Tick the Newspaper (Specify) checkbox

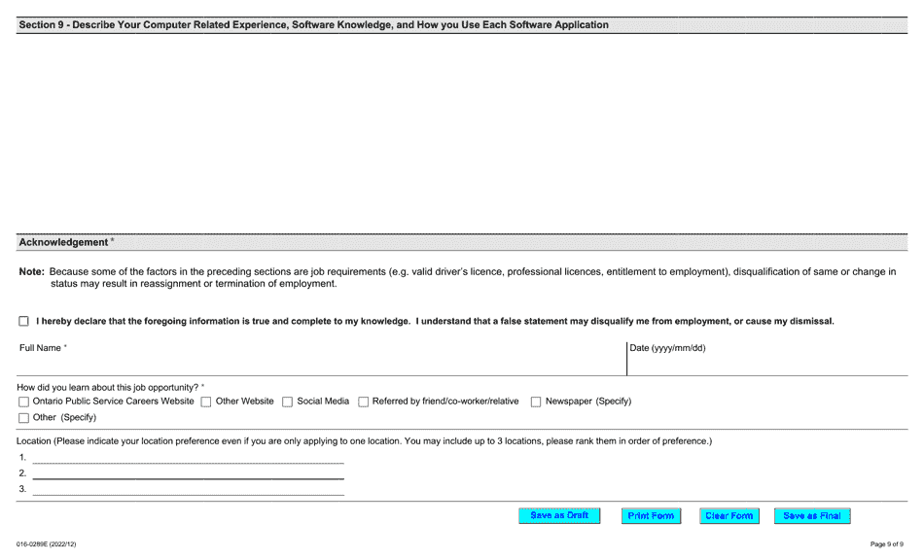(536, 401)
